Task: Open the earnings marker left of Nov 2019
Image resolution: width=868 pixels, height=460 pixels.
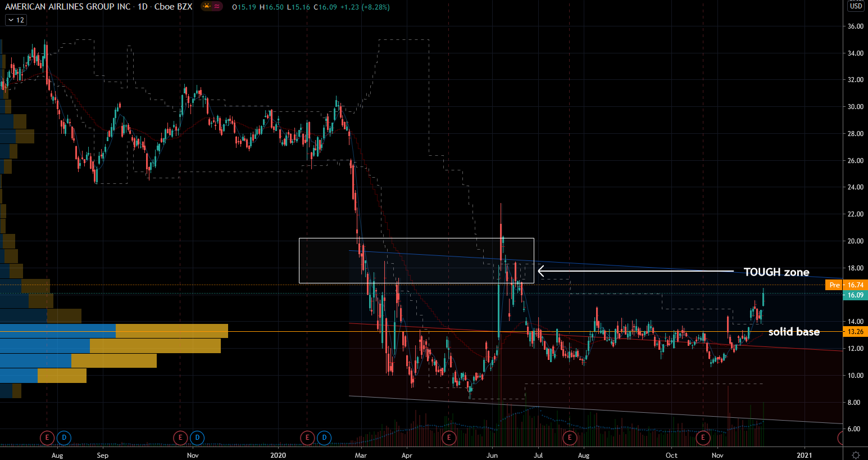Action: (x=180, y=437)
